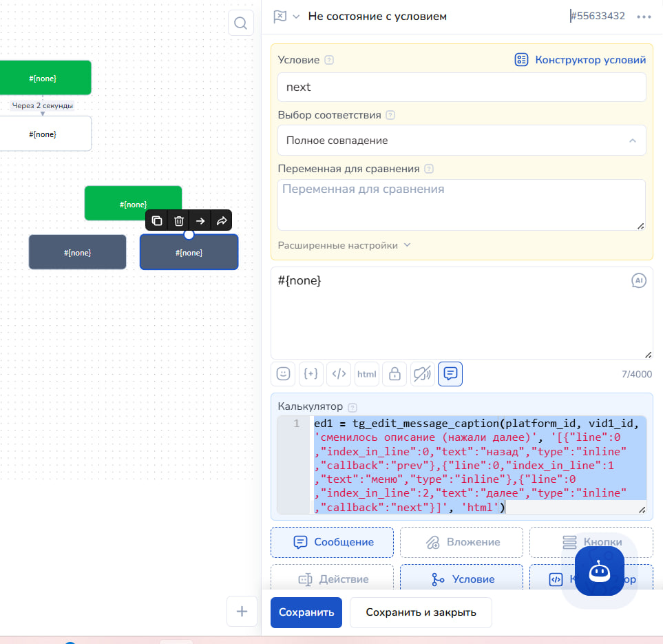Open the code </> formatting icon
Image resolution: width=663 pixels, height=644 pixels.
(x=339, y=374)
